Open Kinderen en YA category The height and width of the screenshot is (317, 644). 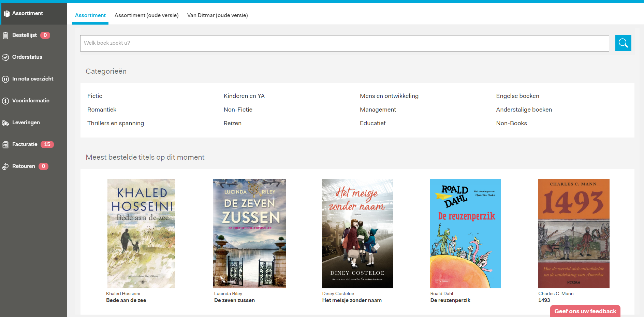[x=244, y=96]
